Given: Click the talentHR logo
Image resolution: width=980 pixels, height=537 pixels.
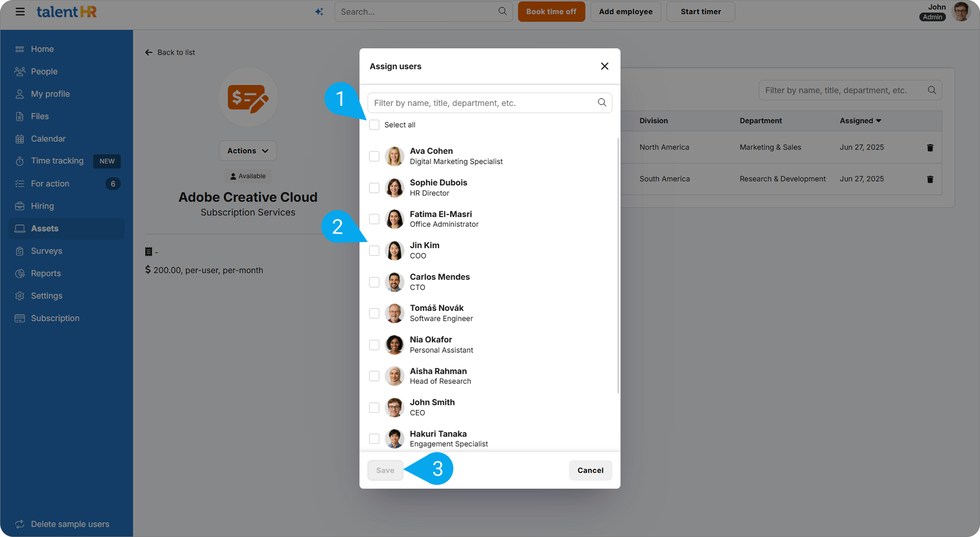Looking at the screenshot, I should point(67,12).
